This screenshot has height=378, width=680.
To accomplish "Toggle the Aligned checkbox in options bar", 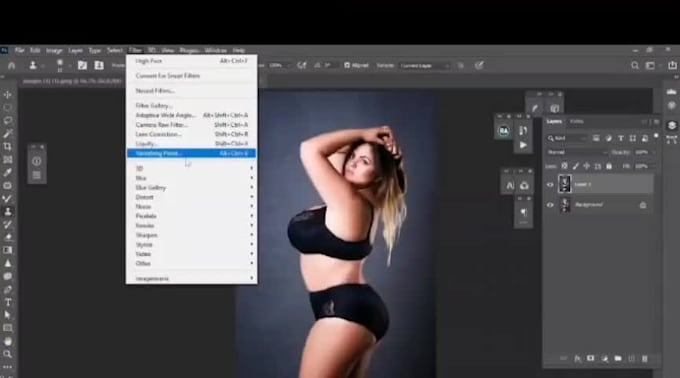I will tap(347, 65).
